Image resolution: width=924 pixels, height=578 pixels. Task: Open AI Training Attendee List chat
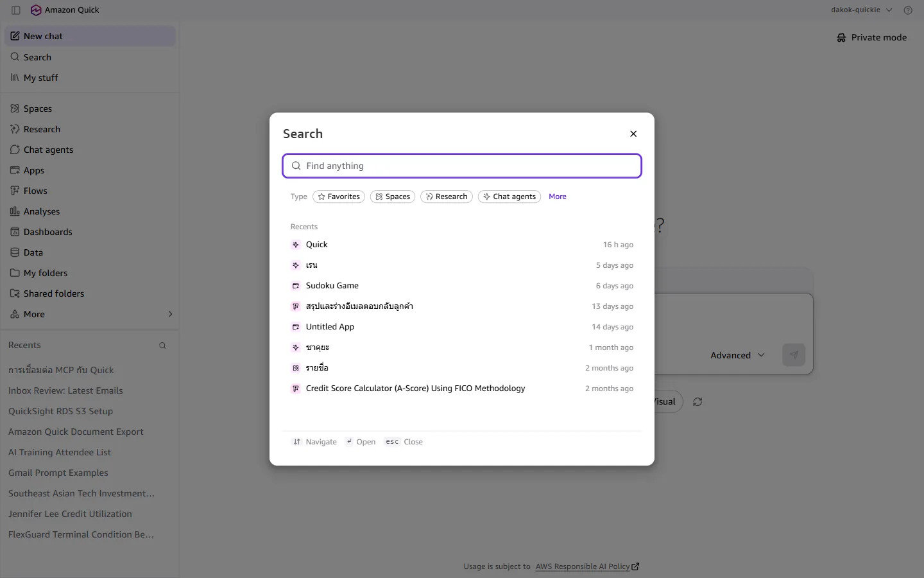pyautogui.click(x=60, y=452)
